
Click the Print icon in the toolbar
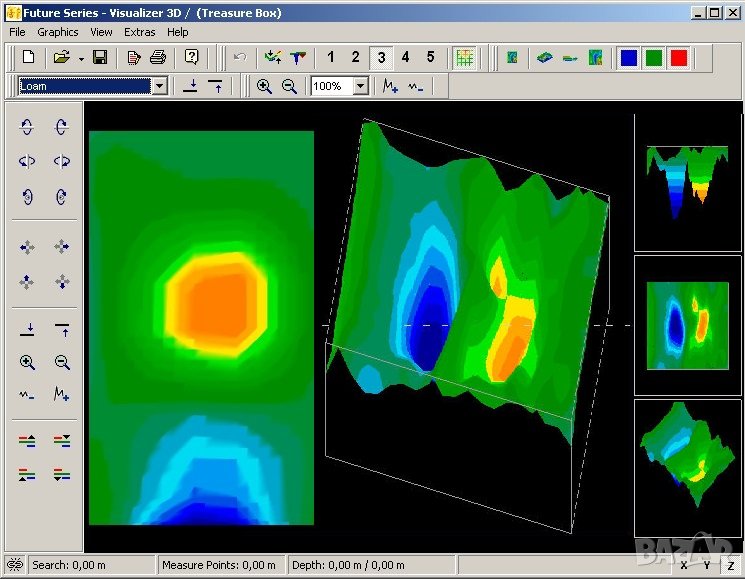point(158,58)
